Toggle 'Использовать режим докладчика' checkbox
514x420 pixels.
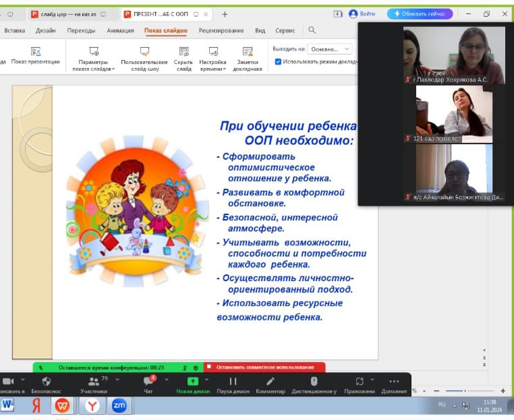(x=279, y=61)
